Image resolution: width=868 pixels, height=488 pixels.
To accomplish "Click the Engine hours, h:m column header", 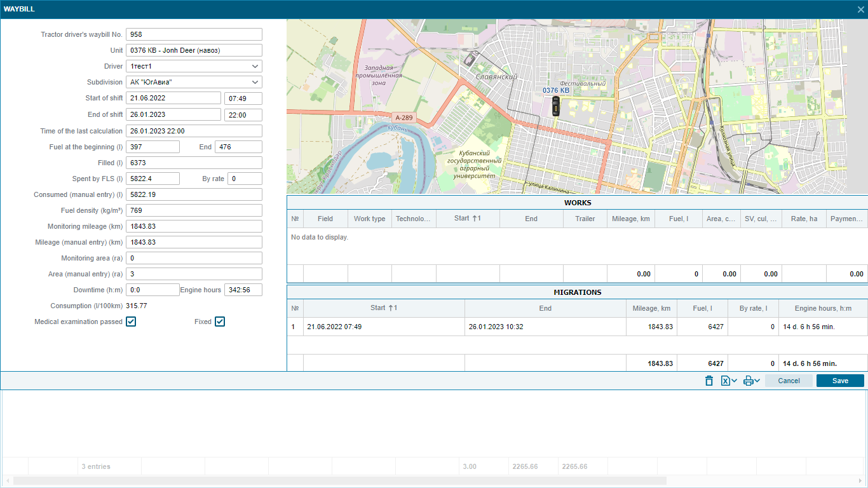I will [x=823, y=308].
